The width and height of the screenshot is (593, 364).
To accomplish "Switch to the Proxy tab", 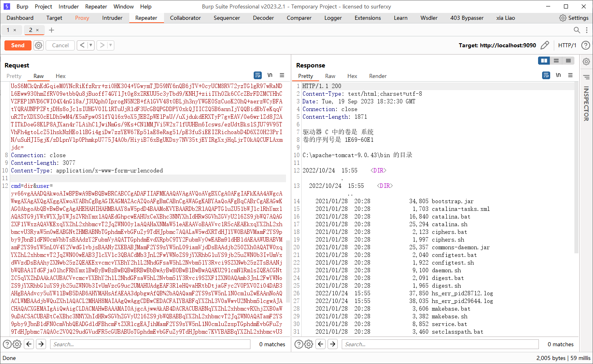I will tap(82, 18).
